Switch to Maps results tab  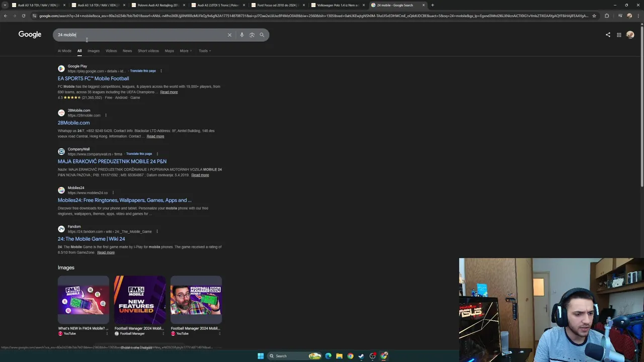pos(170,51)
